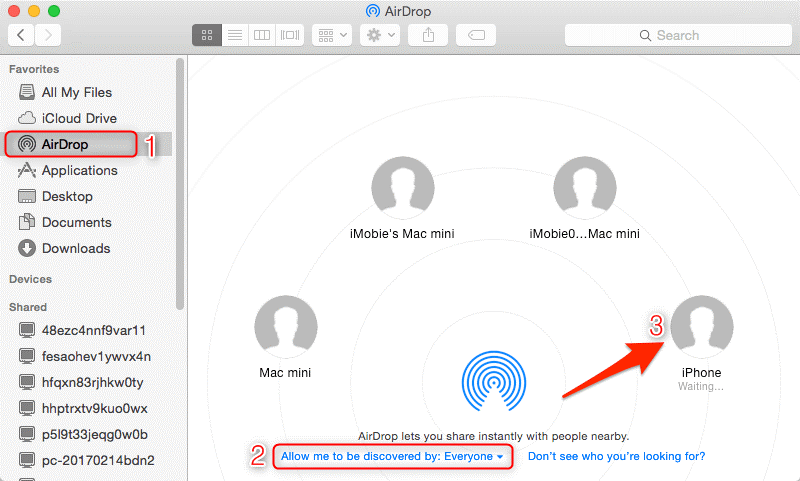Switch to column view
The image size is (800, 481).
[x=262, y=35]
